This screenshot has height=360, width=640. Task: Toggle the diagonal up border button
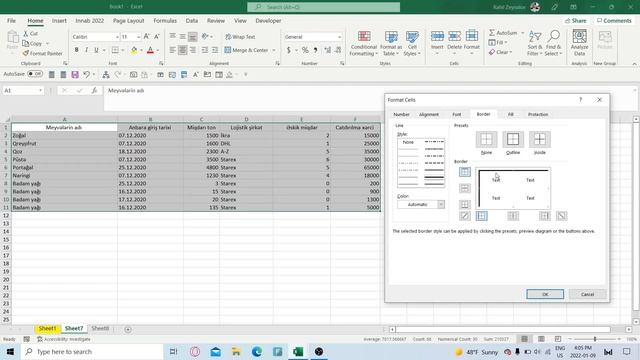(464, 216)
